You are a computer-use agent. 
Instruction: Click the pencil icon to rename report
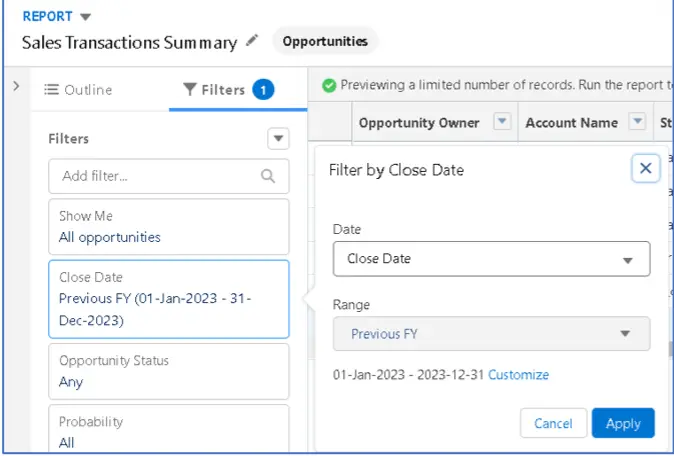click(252, 41)
